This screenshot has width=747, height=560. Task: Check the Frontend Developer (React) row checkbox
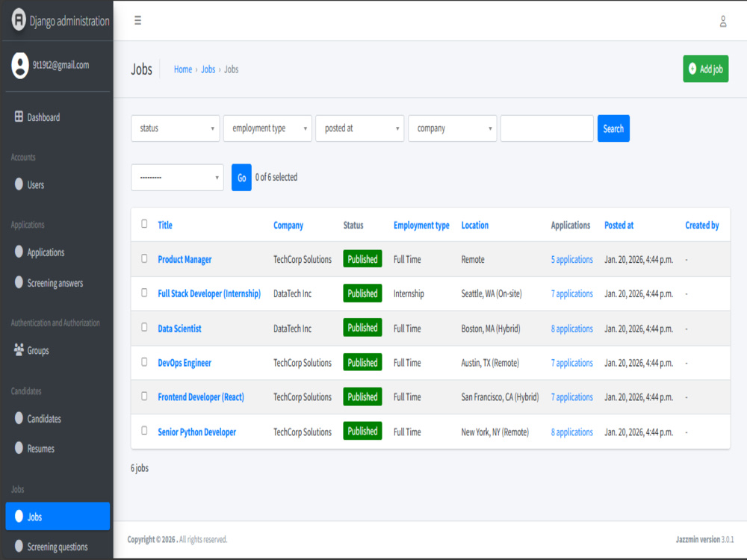point(144,396)
